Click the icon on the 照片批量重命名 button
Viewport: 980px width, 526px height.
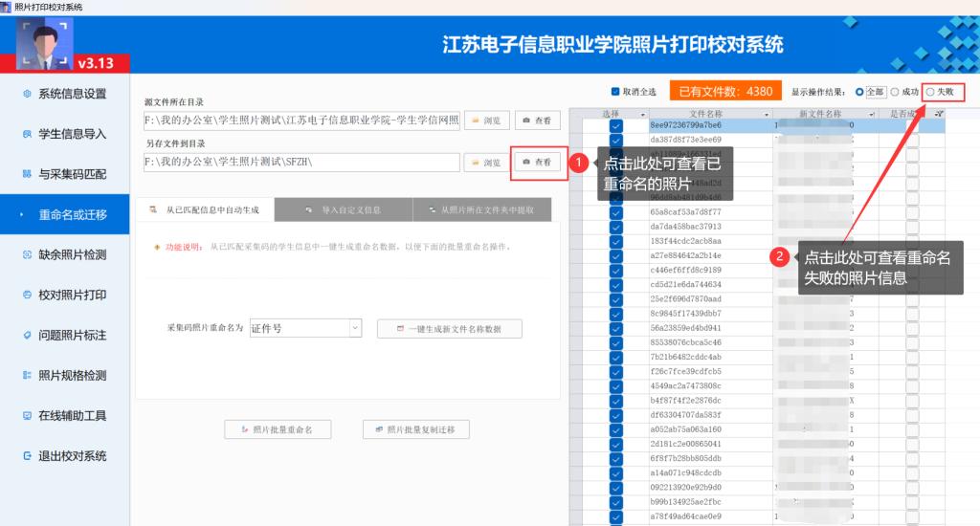[244, 429]
